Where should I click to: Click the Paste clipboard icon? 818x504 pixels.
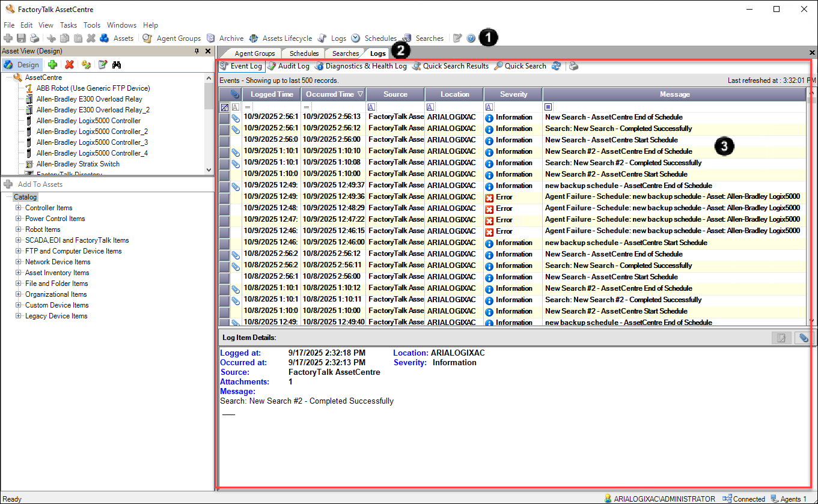78,38
